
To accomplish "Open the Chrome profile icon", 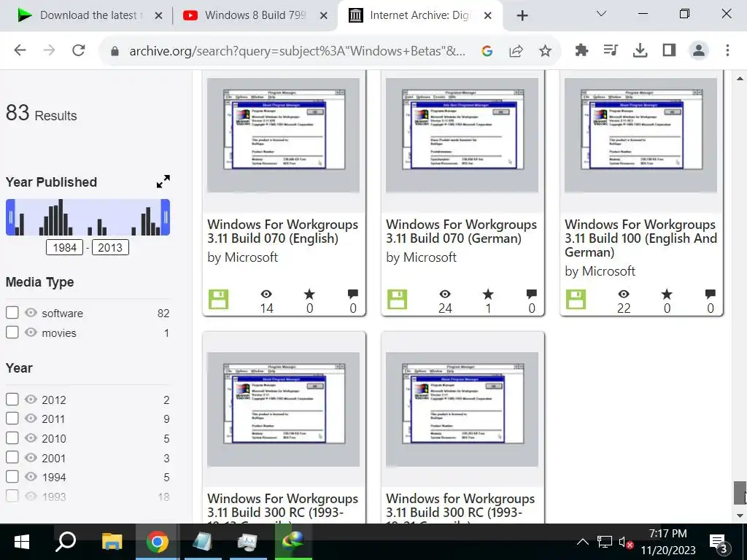I will 698,50.
